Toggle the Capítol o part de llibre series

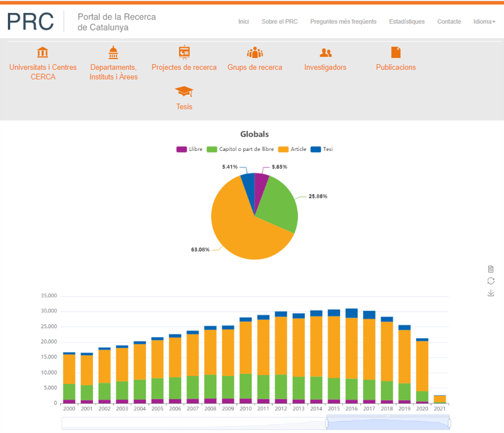point(240,149)
